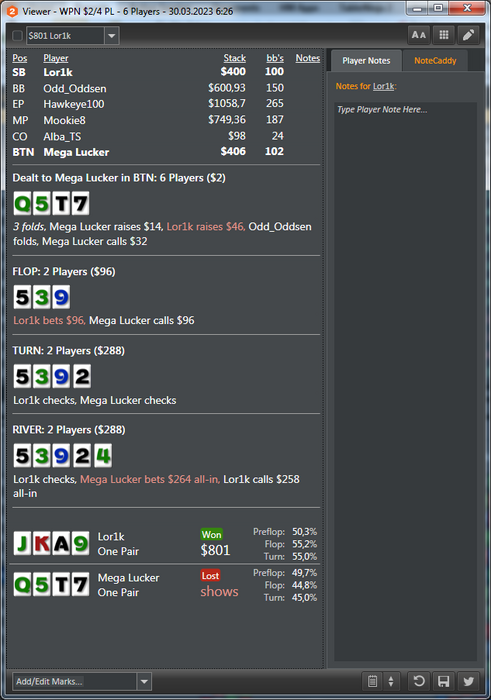Image resolution: width=491 pixels, height=700 pixels.
Task: Click the clipboard copy icon
Action: 372,681
